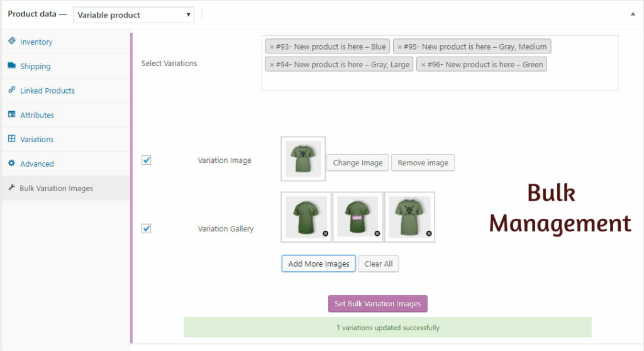Remove variation #96 Green tag
Image resolution: width=644 pixels, height=351 pixels.
coord(423,64)
